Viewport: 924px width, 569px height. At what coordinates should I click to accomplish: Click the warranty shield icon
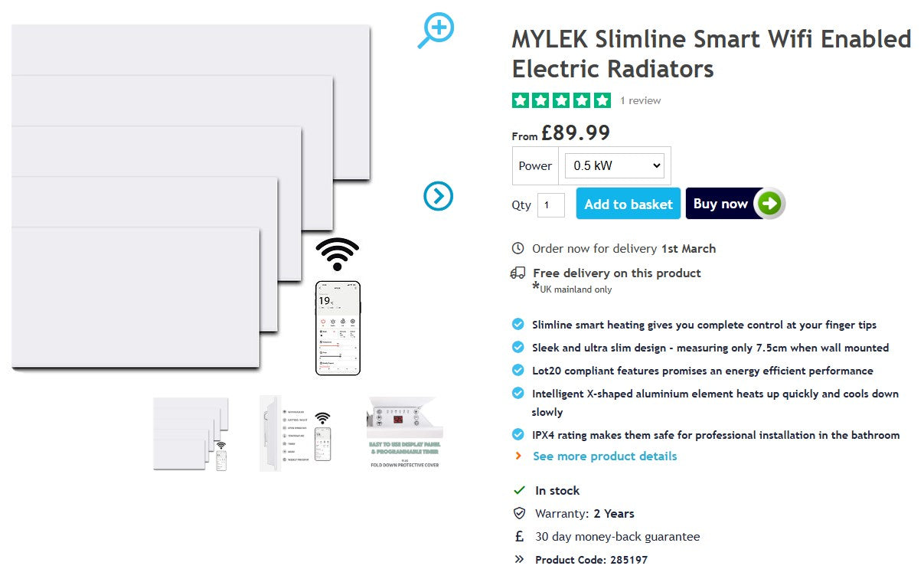519,513
